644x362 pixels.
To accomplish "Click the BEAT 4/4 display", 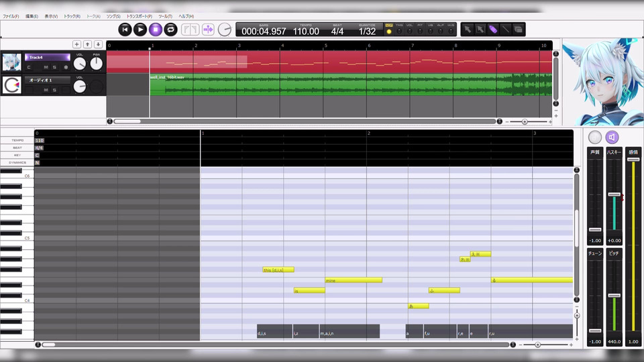I will pos(337,30).
